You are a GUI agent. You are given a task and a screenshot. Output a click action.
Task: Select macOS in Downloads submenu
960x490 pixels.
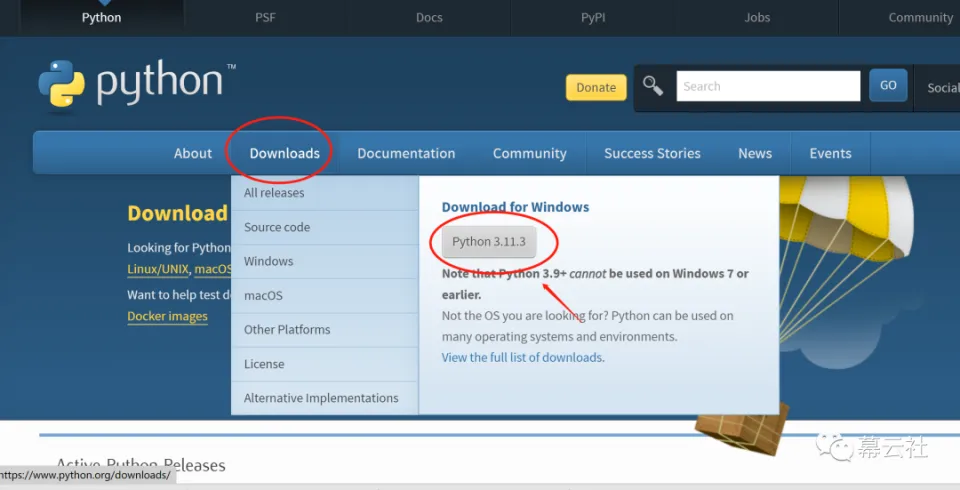click(x=325, y=296)
